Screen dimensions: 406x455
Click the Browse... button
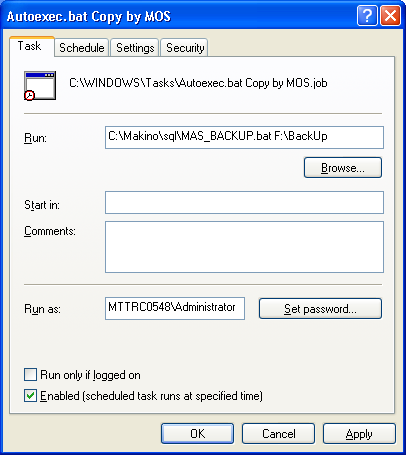[343, 167]
